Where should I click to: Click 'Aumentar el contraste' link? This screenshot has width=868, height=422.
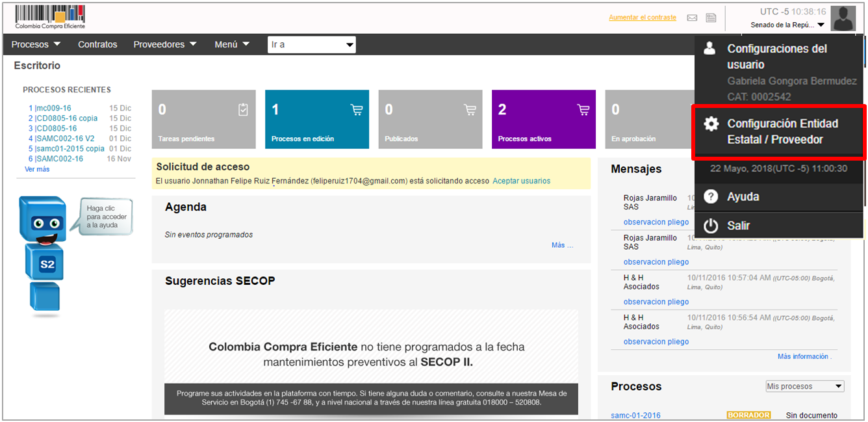coord(642,18)
